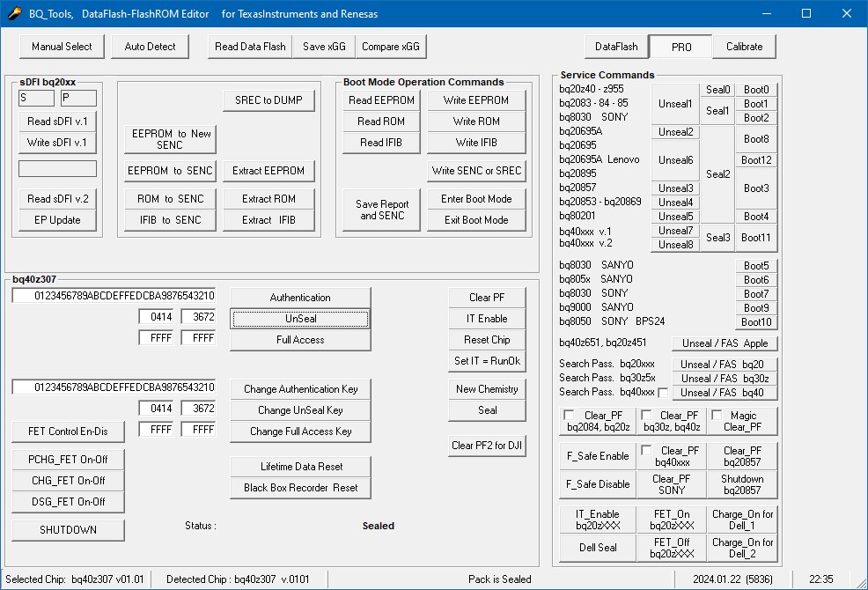Click the BQ_Tools app icon in title bar

click(14, 13)
